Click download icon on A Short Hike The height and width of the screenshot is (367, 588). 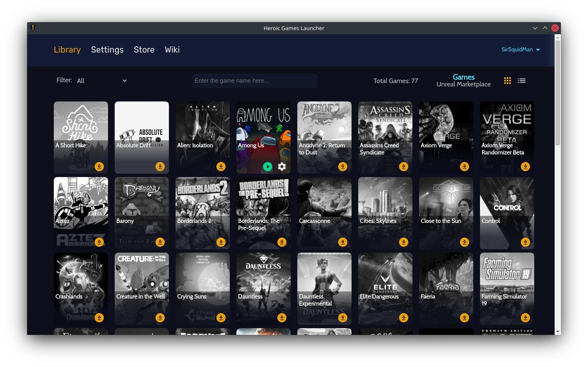(x=99, y=167)
